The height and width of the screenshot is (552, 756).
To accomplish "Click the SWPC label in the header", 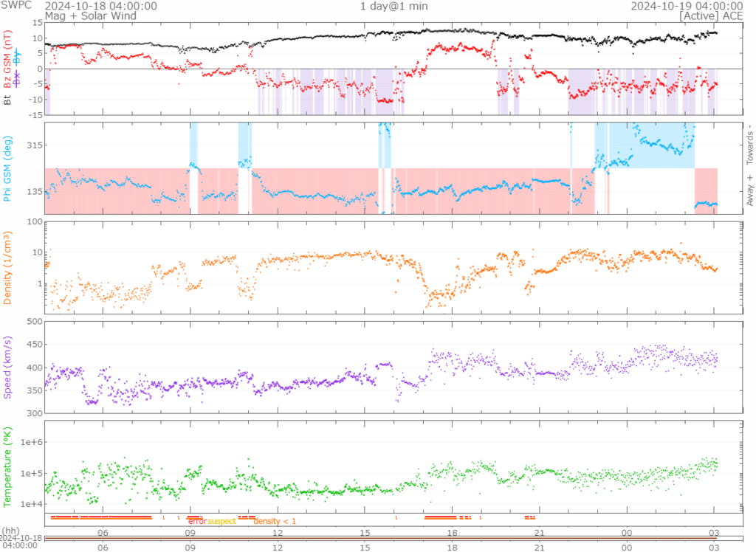I will (x=16, y=6).
